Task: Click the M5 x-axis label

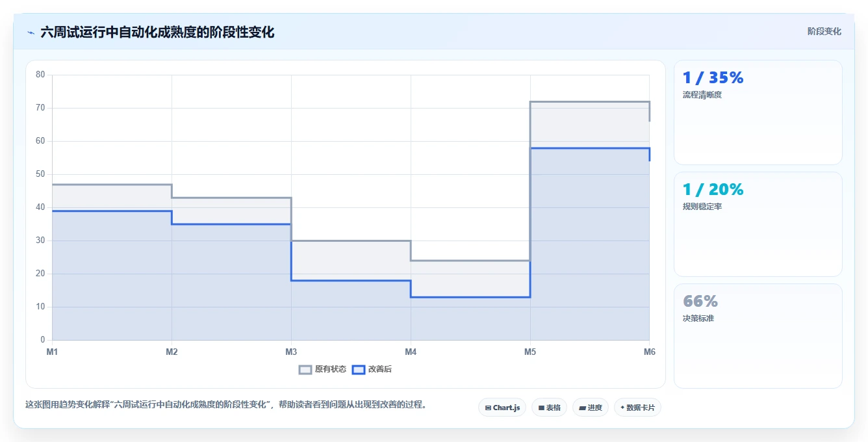Action: tap(530, 352)
